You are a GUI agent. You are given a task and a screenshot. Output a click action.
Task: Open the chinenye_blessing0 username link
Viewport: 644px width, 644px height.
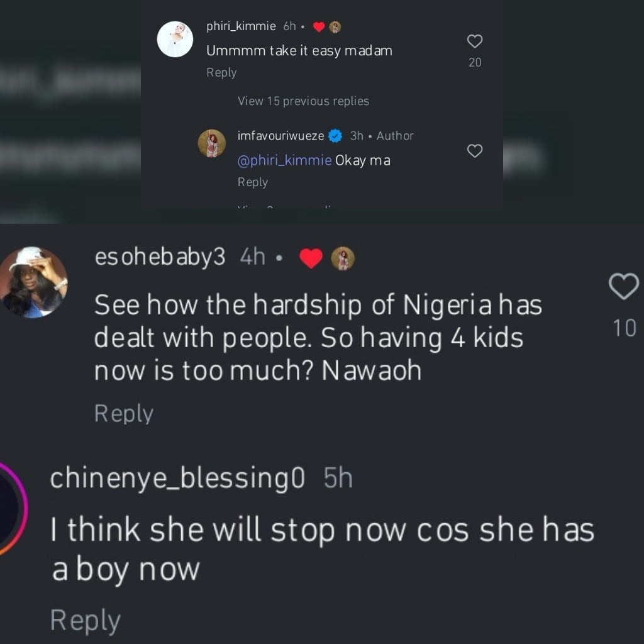point(178,479)
